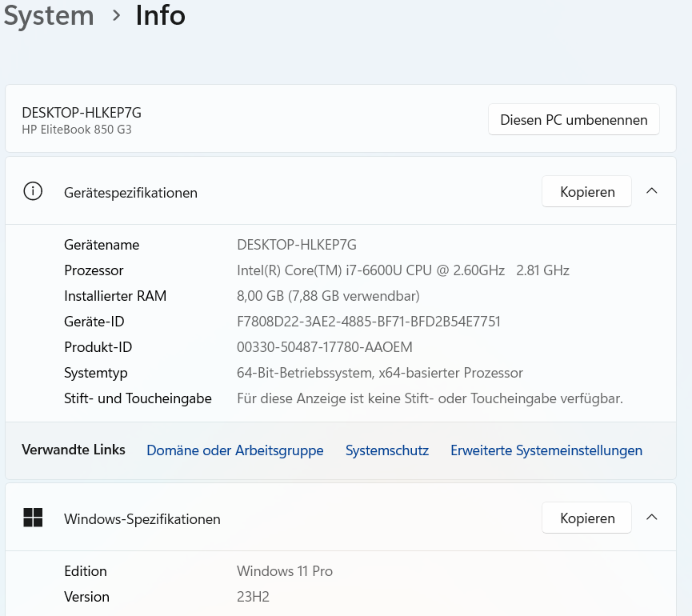The width and height of the screenshot is (692, 616).
Task: Collapse the Gerätespezifikationen section chevron
Action: click(x=652, y=191)
